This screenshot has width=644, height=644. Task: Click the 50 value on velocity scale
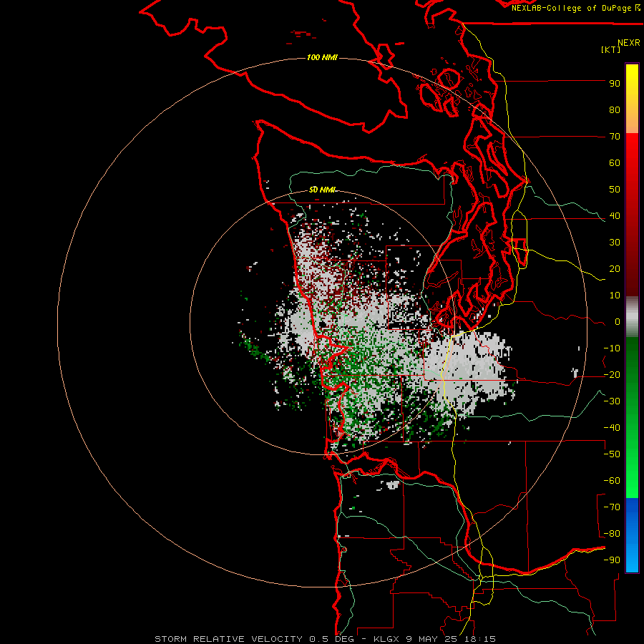point(615,190)
